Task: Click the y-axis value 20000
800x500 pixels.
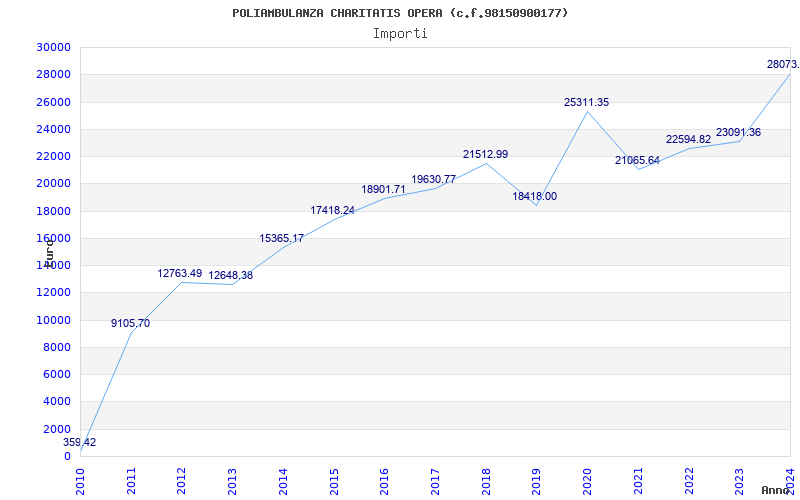Action: pos(54,184)
